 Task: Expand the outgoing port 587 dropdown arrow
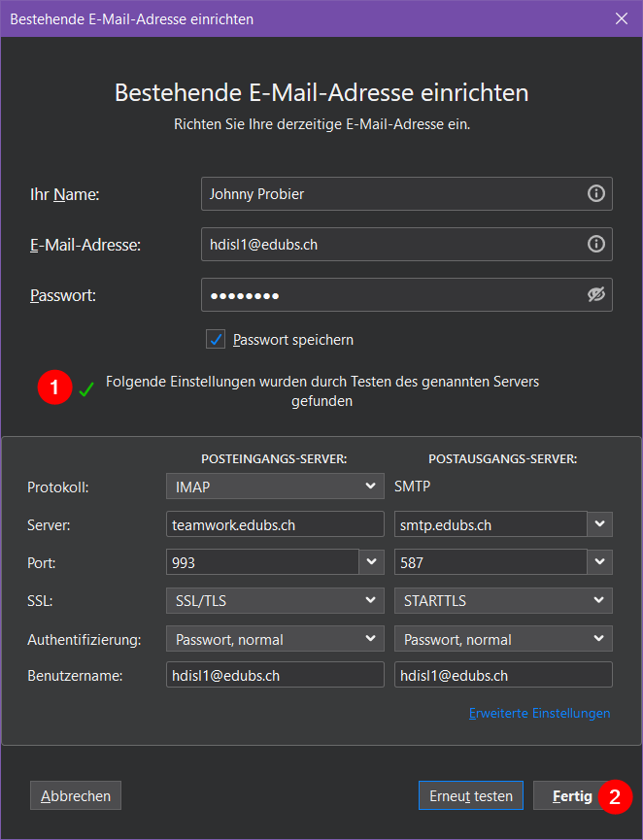coord(600,562)
